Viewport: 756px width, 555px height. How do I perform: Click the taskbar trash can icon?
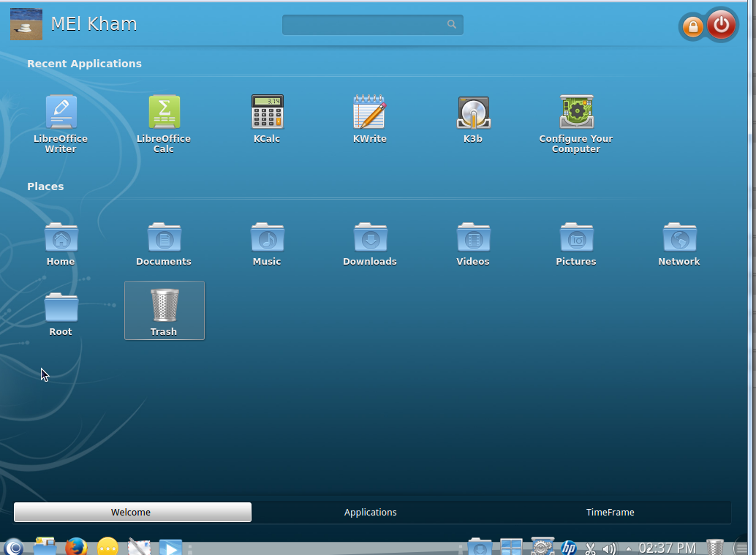pos(714,547)
